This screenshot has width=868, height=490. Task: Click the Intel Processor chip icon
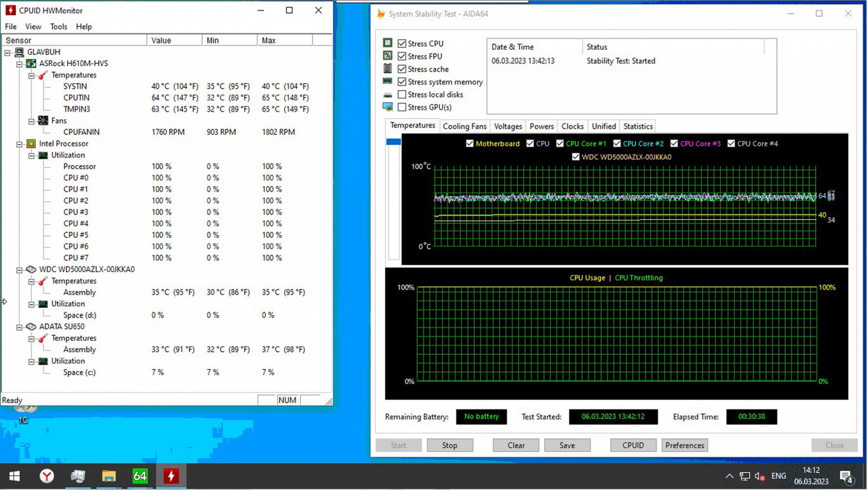pos(31,143)
